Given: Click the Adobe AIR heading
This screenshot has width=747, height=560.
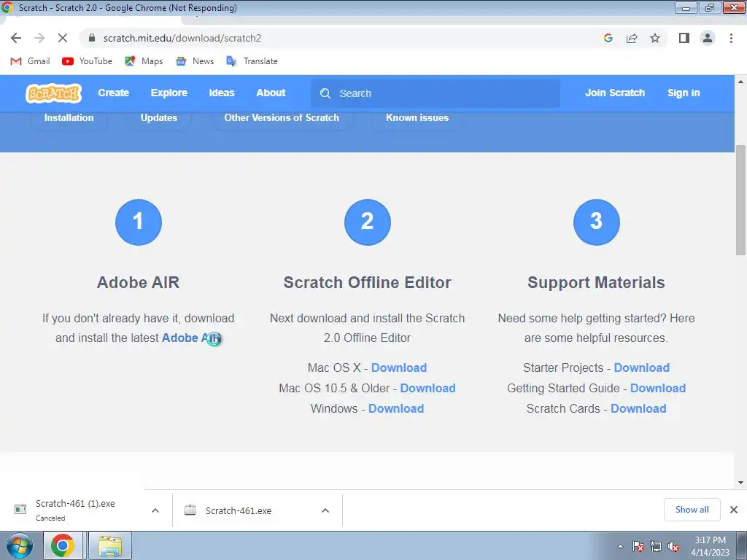Looking at the screenshot, I should coord(138,282).
